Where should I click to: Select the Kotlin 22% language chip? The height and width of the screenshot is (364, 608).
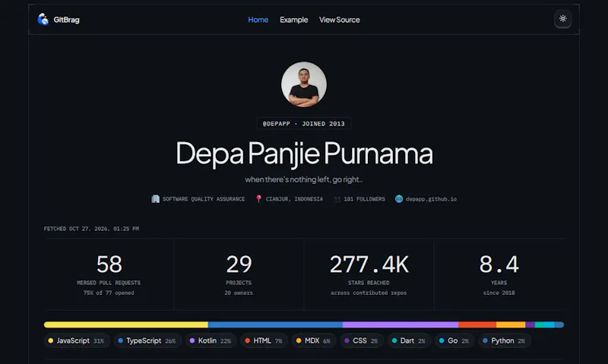(211, 340)
